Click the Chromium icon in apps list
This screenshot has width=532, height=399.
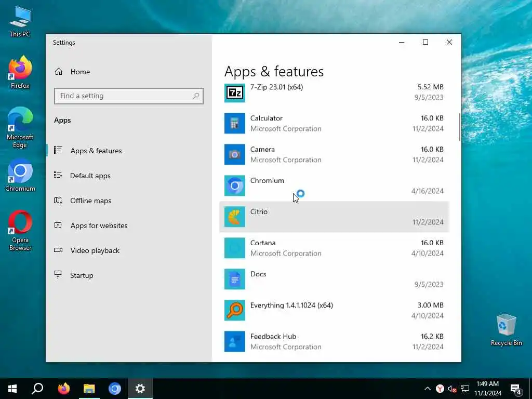[234, 185]
